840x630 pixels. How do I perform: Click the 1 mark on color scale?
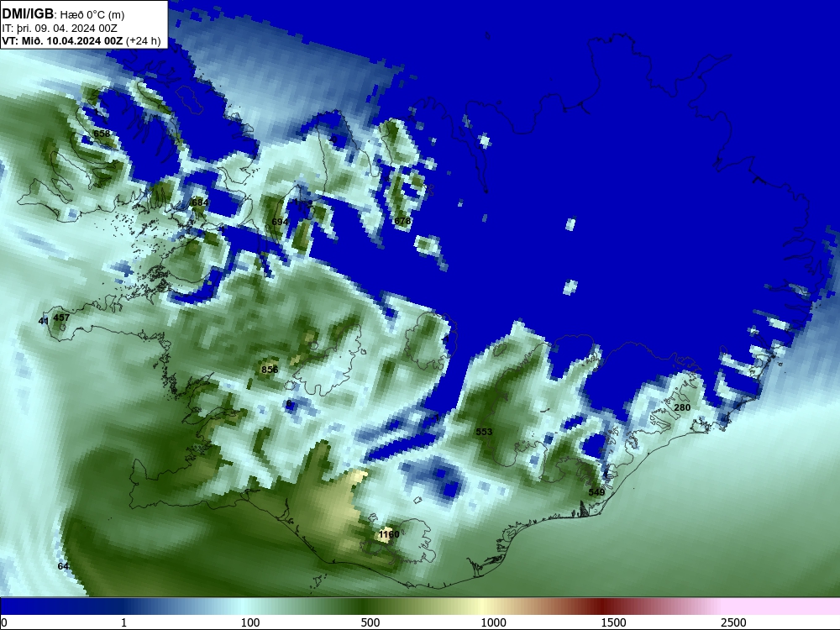click(x=123, y=622)
